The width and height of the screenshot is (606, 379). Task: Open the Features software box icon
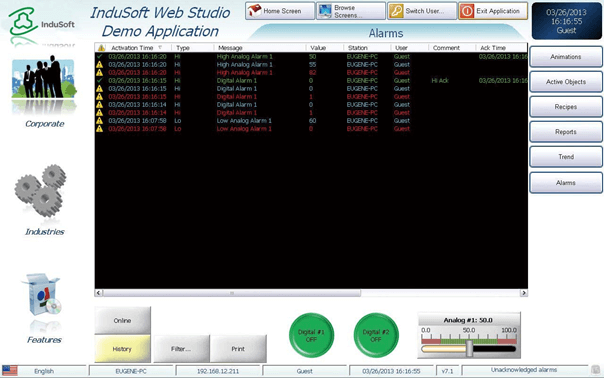(x=41, y=295)
